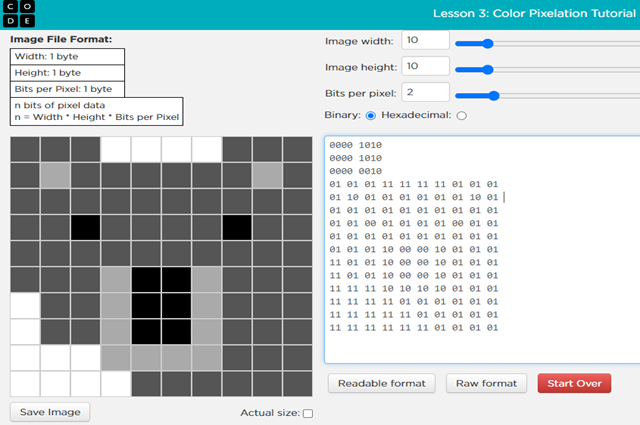Click the Image width input field

click(424, 42)
